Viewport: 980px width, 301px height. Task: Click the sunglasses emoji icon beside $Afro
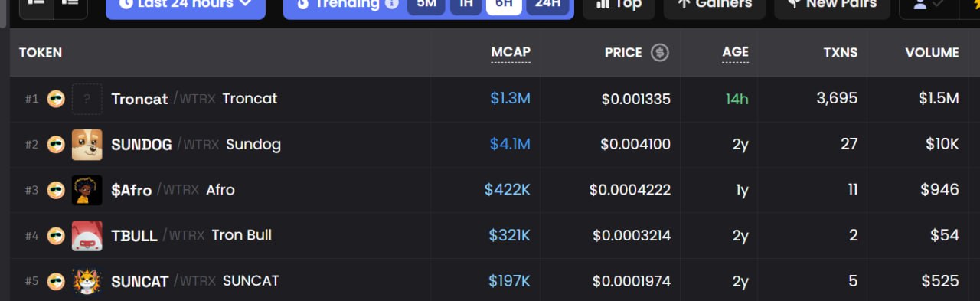point(55,190)
